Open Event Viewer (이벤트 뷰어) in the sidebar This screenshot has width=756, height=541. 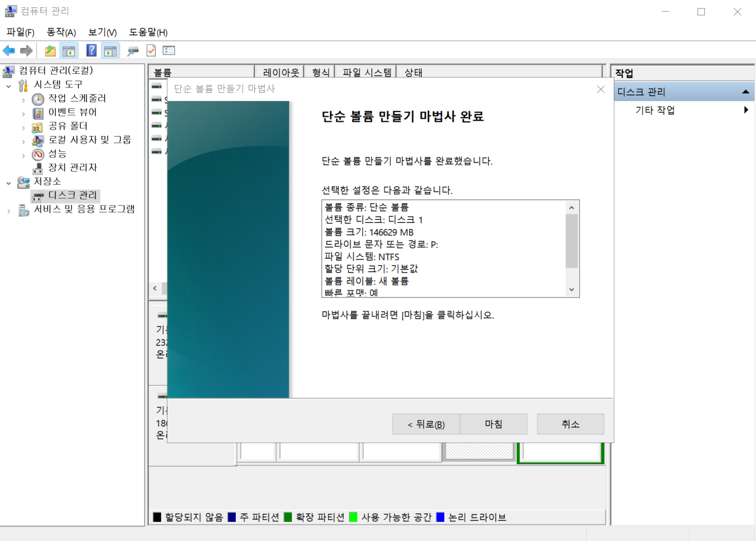point(37,112)
